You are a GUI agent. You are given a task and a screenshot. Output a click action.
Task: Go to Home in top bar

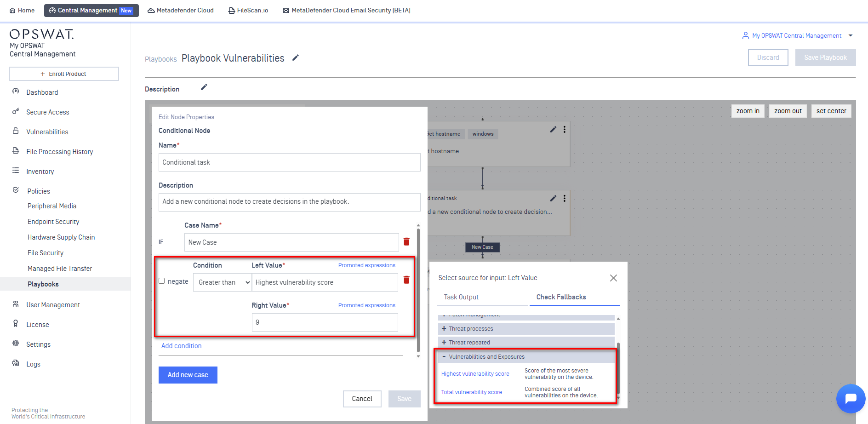point(22,10)
